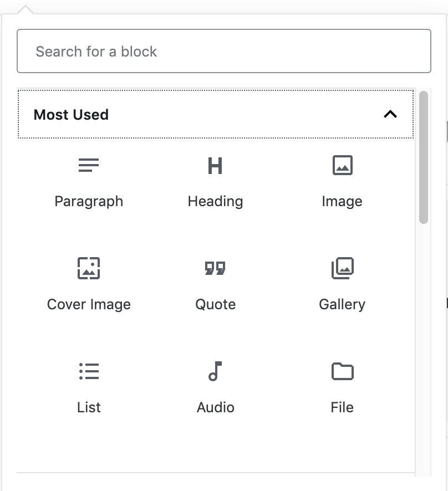
Task: Click the Paragraph label text
Action: pyautogui.click(x=89, y=201)
